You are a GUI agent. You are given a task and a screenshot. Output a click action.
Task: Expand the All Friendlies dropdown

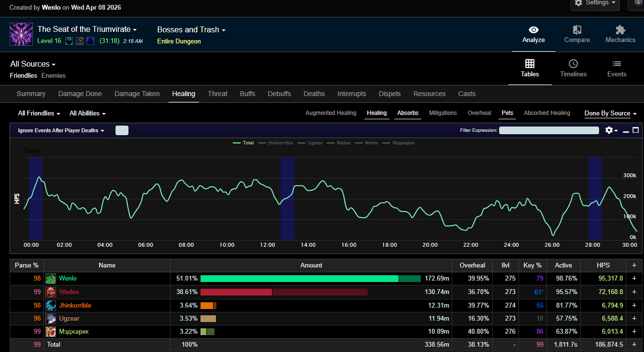(x=39, y=113)
